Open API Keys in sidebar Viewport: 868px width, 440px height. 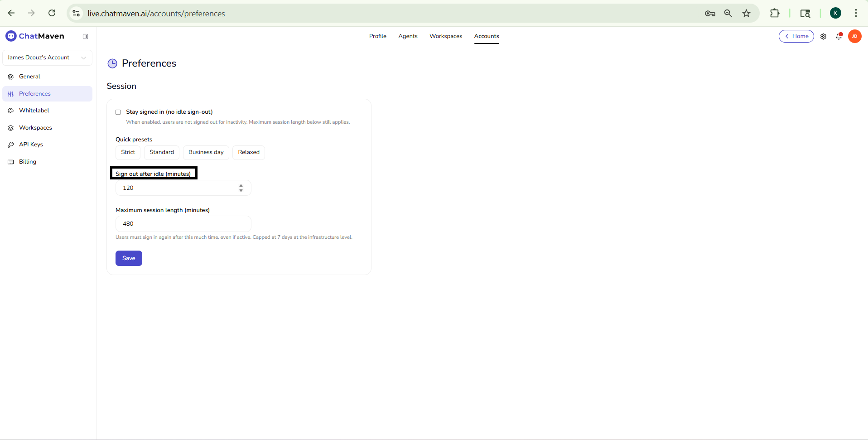tap(31, 145)
